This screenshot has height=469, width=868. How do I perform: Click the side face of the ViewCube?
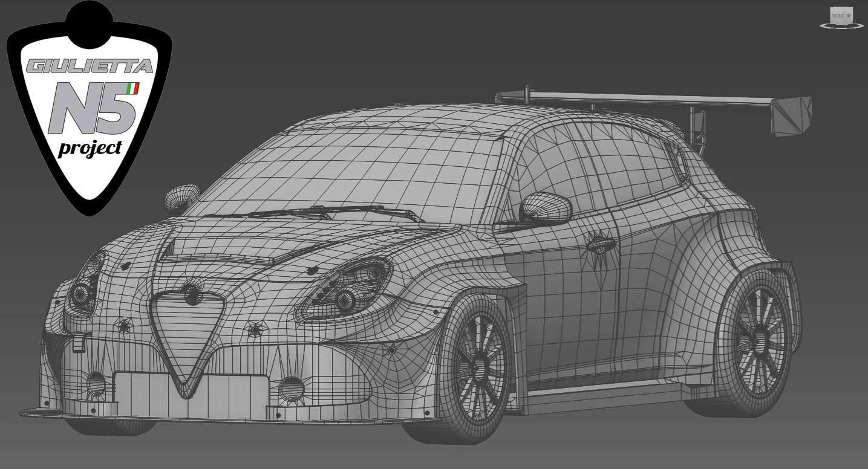coord(849,16)
